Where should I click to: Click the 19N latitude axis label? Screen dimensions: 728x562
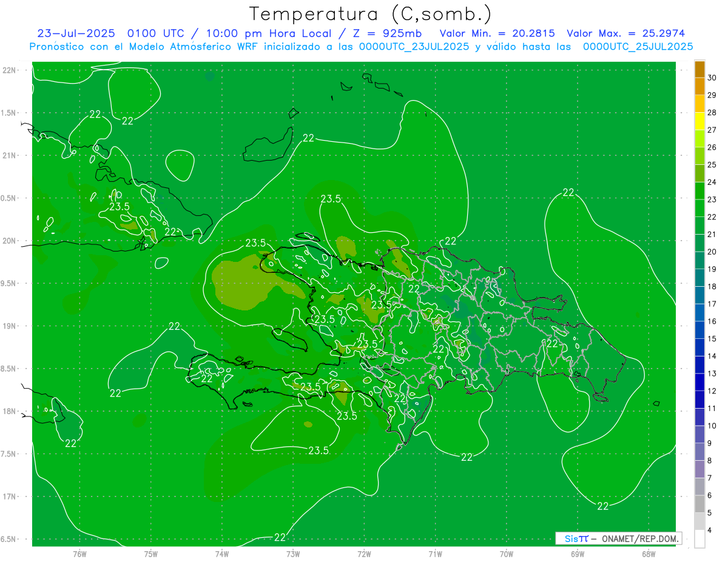click(10, 326)
